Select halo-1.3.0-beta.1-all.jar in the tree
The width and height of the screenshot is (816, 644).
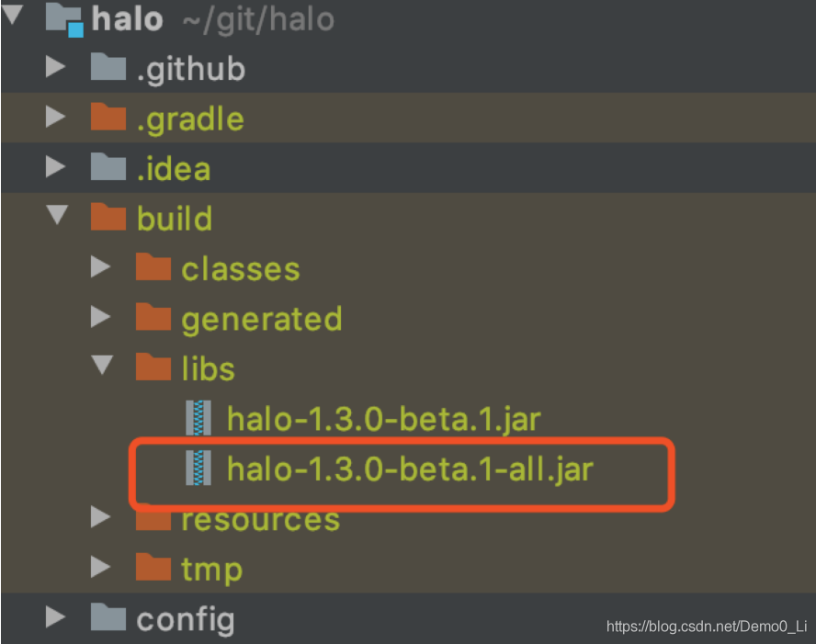(x=410, y=469)
